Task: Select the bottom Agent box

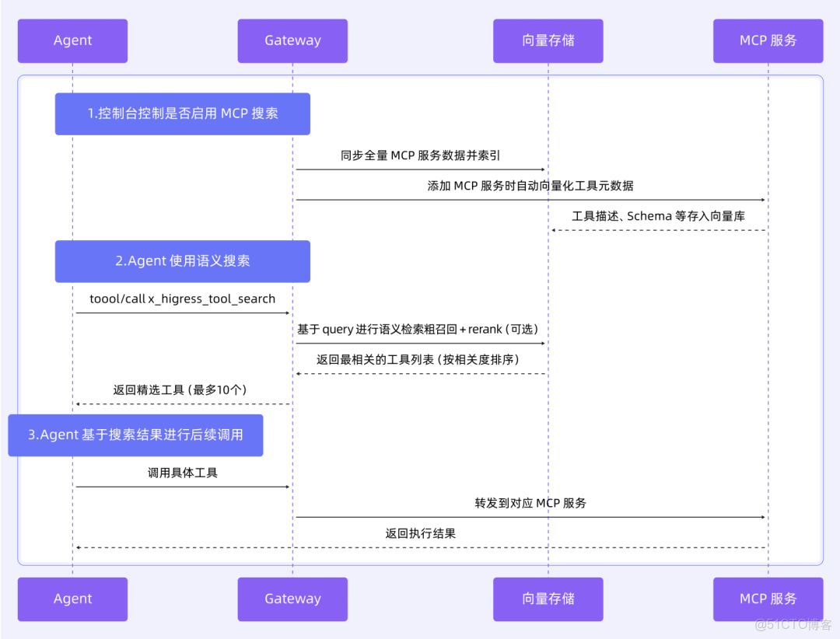Action: click(x=72, y=599)
